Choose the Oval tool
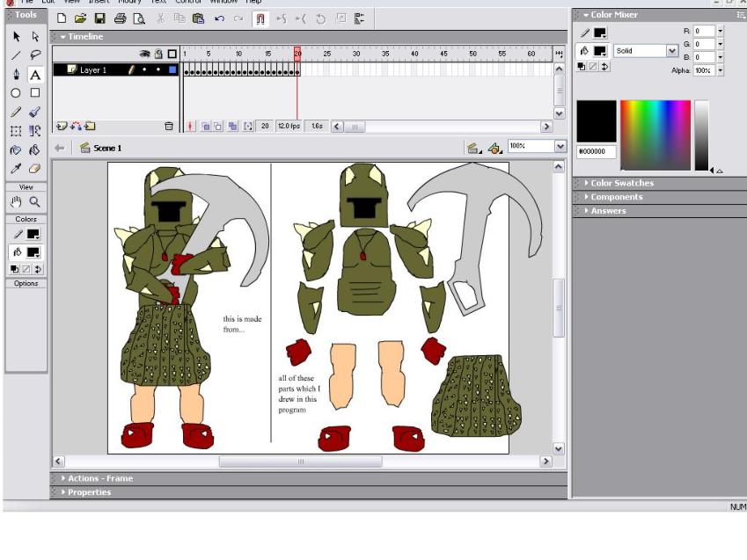The height and width of the screenshot is (560, 747). 16,93
